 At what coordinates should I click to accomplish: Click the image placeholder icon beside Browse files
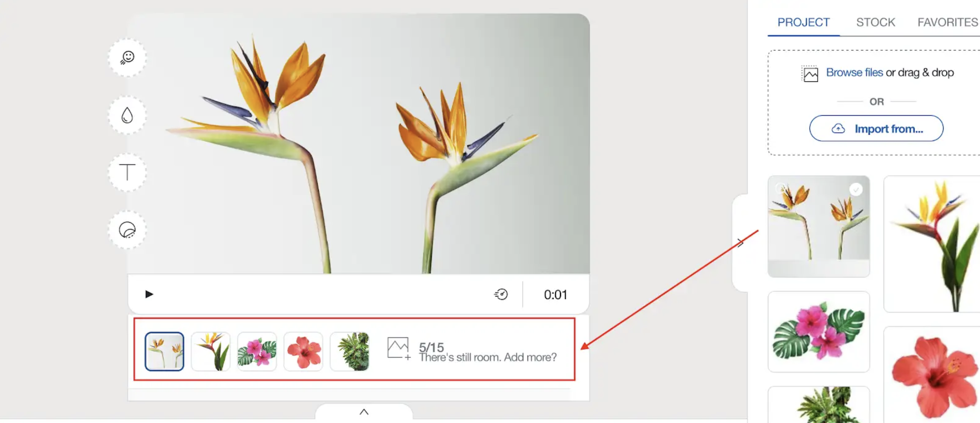click(x=810, y=74)
